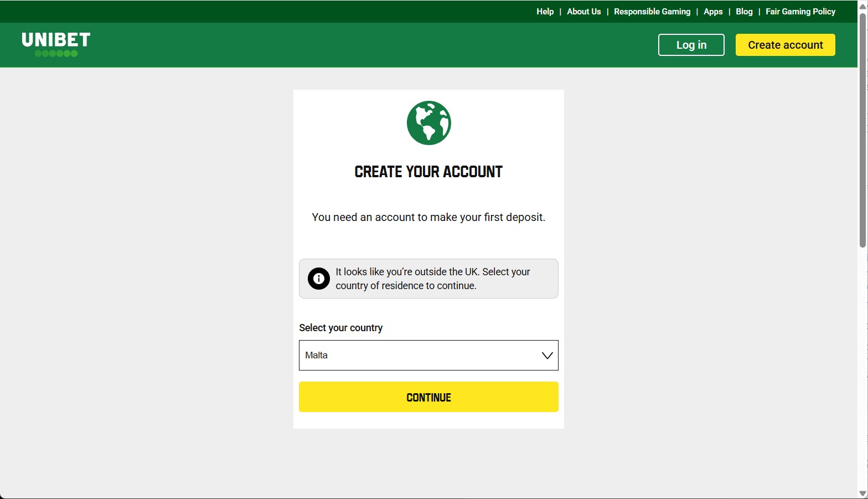The image size is (868, 499).
Task: Click the info icon in the notice
Action: (x=319, y=279)
